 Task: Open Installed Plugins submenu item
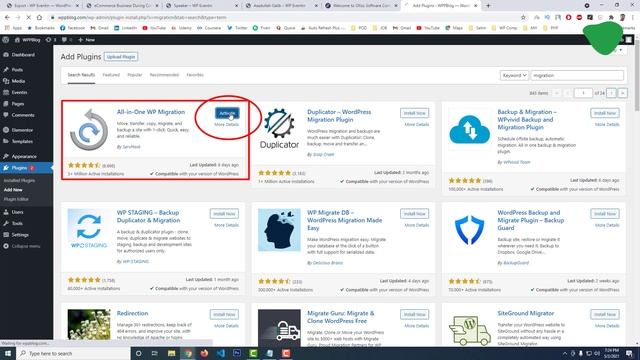click(x=19, y=180)
